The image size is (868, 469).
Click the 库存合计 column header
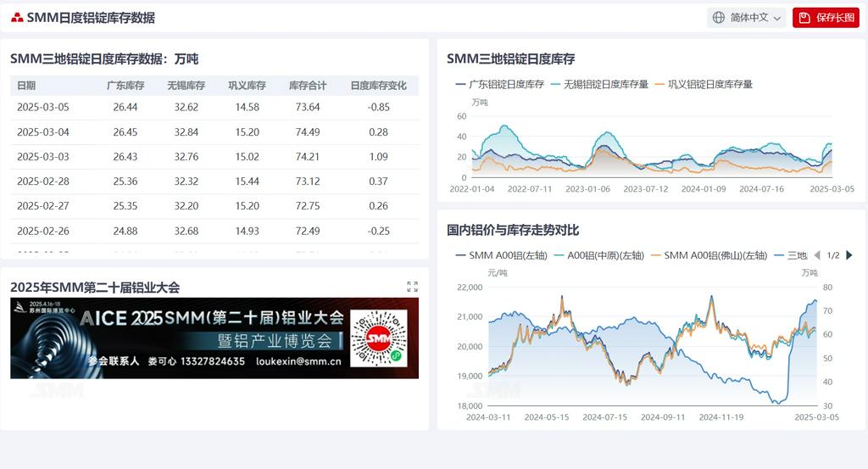click(x=308, y=86)
